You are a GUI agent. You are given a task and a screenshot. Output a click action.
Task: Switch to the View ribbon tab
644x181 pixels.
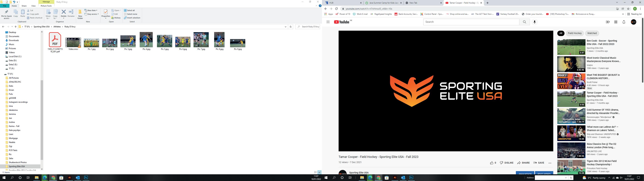click(x=33, y=6)
